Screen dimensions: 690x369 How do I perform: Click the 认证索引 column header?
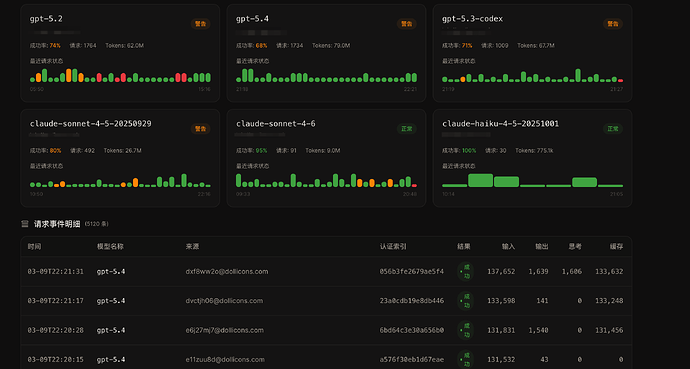pyautogui.click(x=393, y=247)
